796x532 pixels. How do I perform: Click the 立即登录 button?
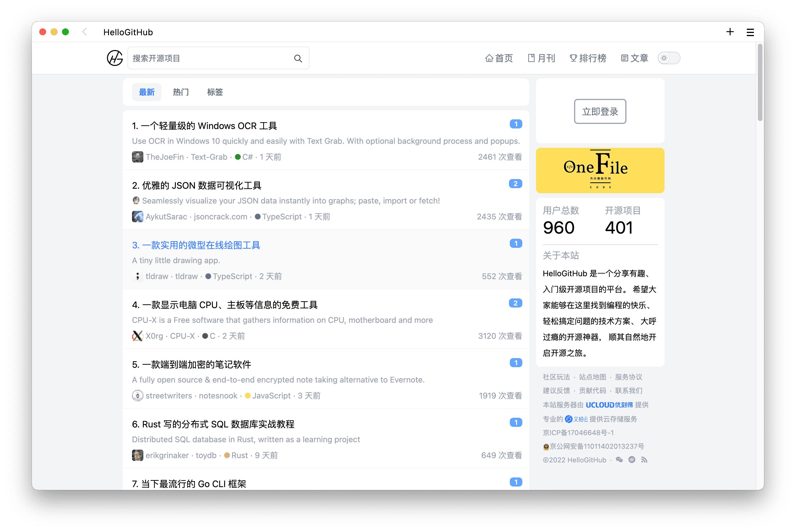tap(600, 112)
